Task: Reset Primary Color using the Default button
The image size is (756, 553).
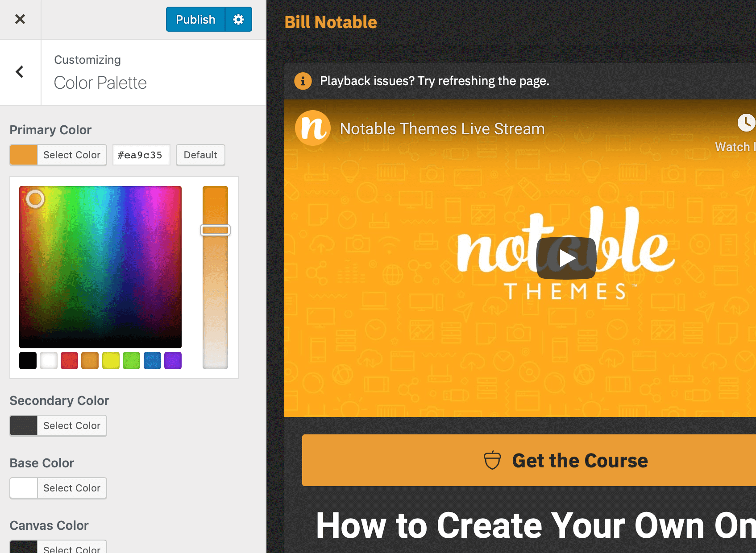Action: click(x=200, y=155)
